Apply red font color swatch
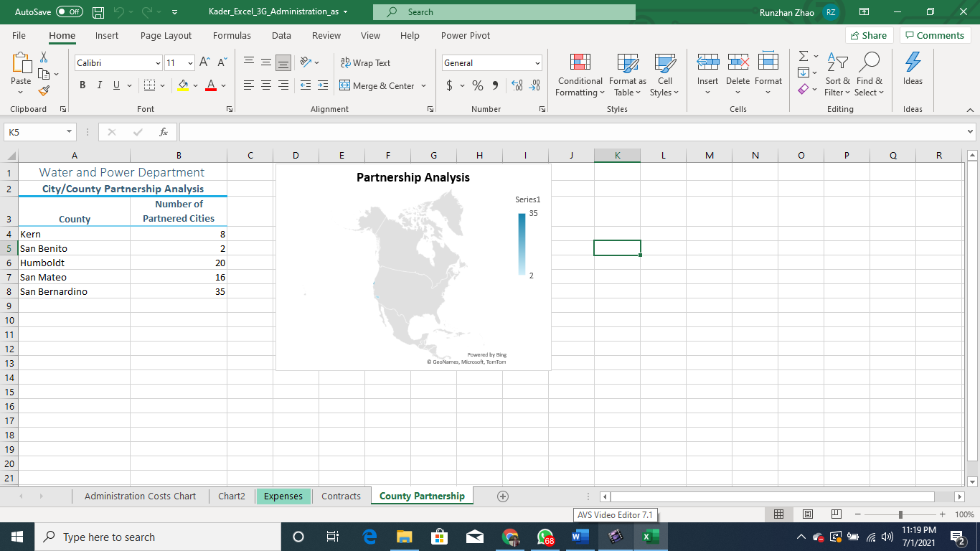The width and height of the screenshot is (980, 551). coord(211,85)
